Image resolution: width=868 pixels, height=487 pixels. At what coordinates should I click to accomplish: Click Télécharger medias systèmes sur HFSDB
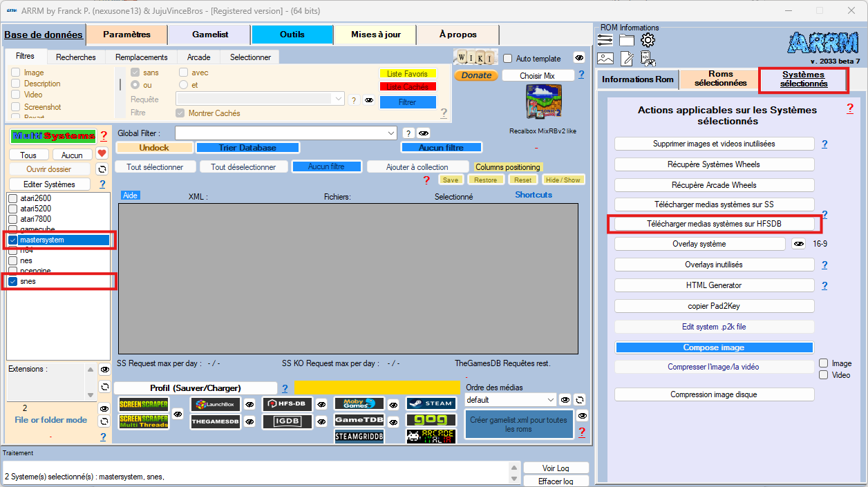coord(714,225)
